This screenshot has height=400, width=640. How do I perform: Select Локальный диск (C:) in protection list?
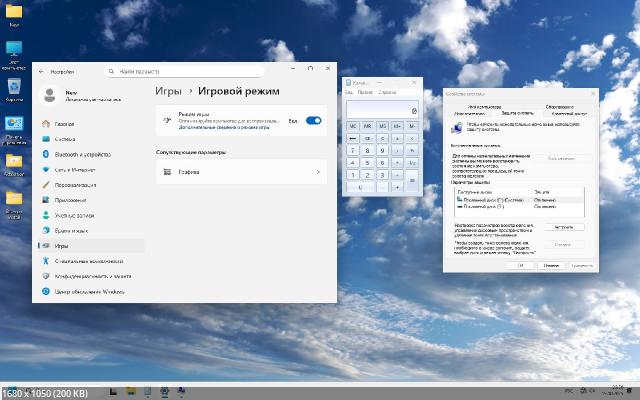[487, 198]
